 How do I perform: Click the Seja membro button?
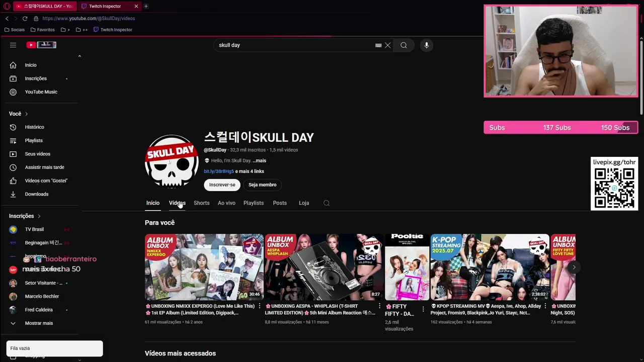pos(263,185)
